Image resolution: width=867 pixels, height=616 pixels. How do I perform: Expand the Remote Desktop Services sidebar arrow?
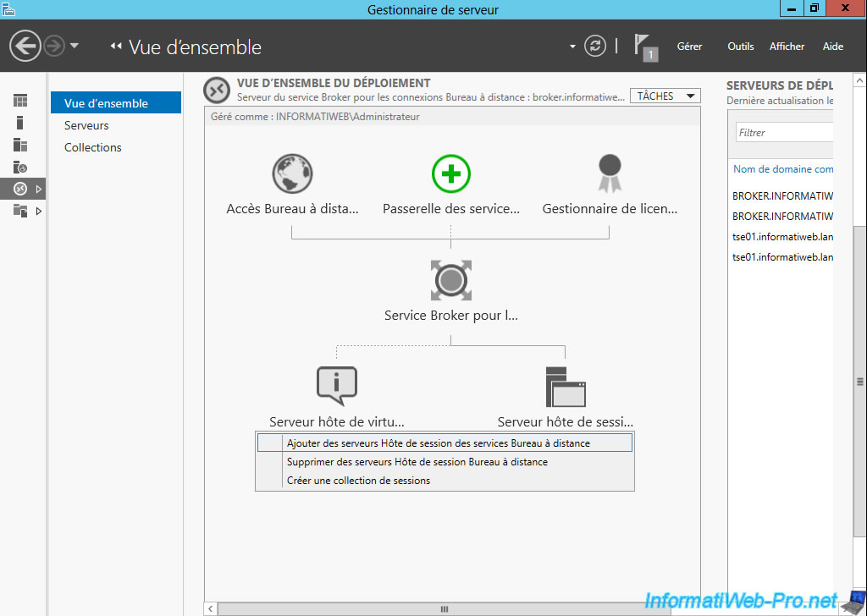(38, 188)
